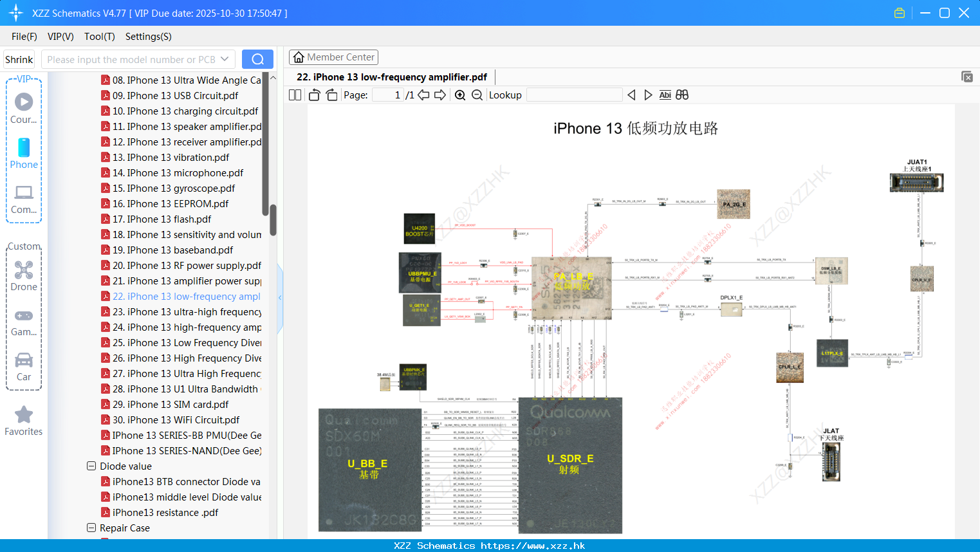Viewport: 980px width, 552px height.
Task: Open 14. IPhone 13 microphone.pdf
Action: pos(172,172)
